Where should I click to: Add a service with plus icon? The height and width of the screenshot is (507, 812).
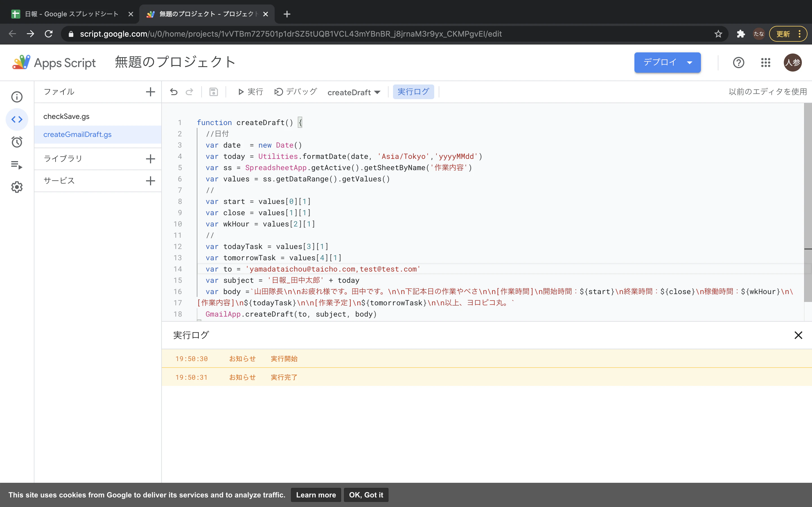(x=150, y=181)
